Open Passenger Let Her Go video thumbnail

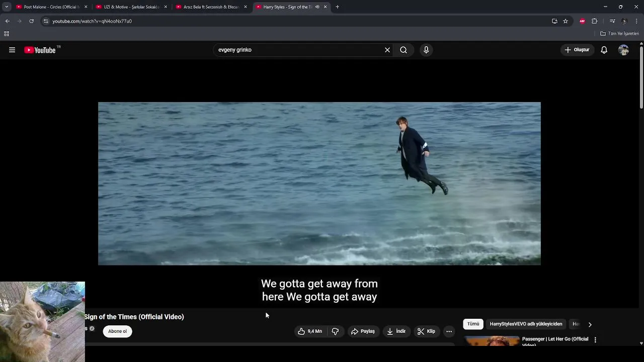point(491,340)
